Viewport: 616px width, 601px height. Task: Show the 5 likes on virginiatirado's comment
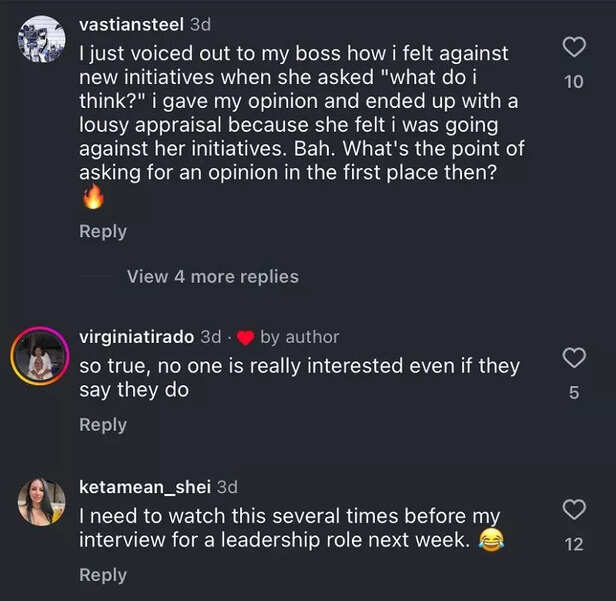tap(574, 393)
